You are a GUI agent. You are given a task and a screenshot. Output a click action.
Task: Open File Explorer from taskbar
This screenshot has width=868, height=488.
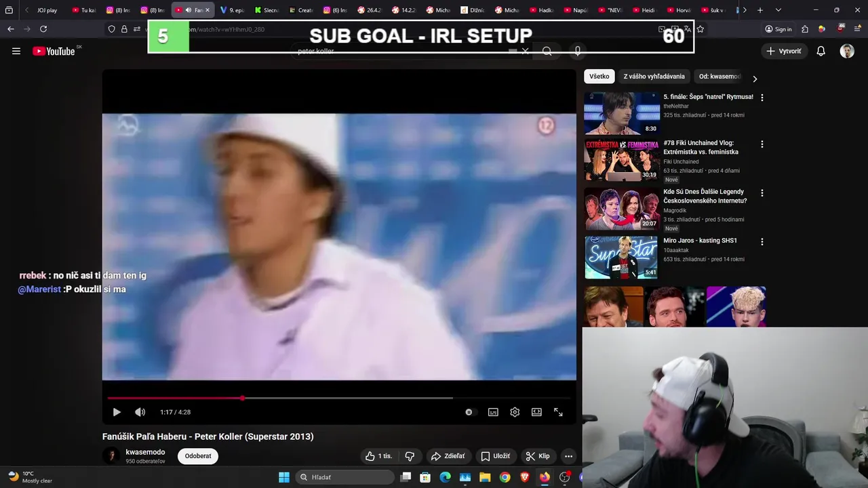tap(485, 477)
